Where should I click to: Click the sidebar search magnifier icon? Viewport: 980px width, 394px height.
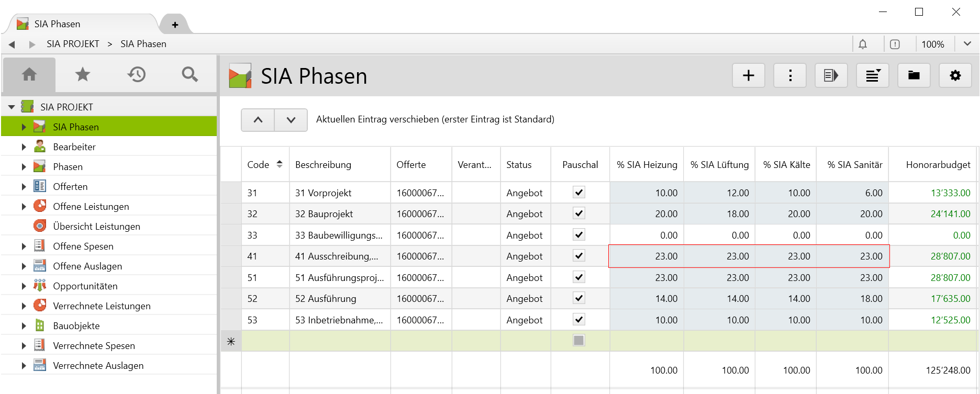tap(190, 75)
